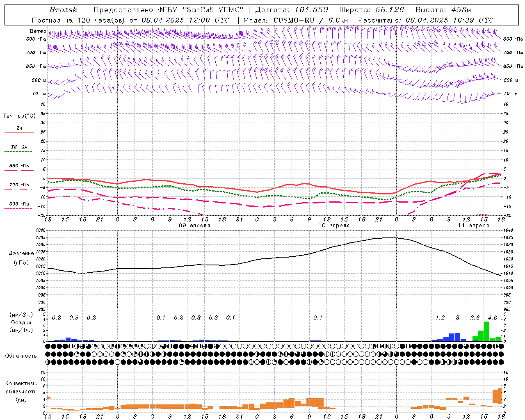Click the '850 гПа' temperature legend entry

[x=19, y=166]
